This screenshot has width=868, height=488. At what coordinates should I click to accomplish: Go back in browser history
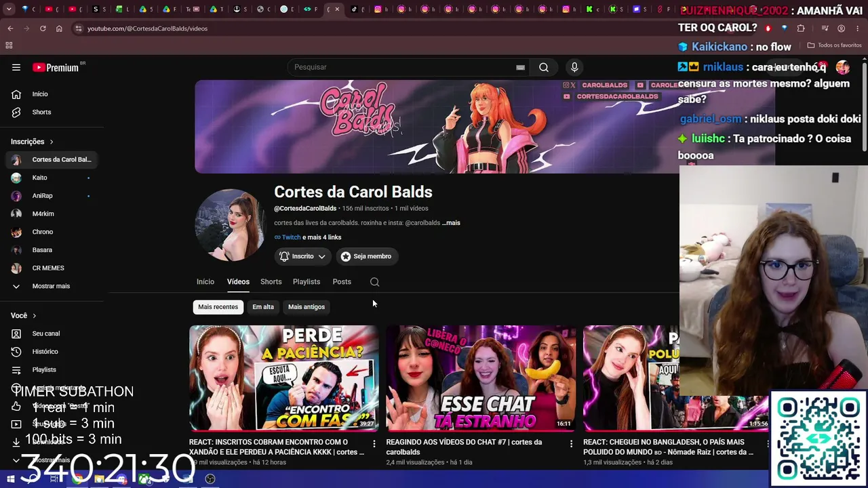point(10,28)
